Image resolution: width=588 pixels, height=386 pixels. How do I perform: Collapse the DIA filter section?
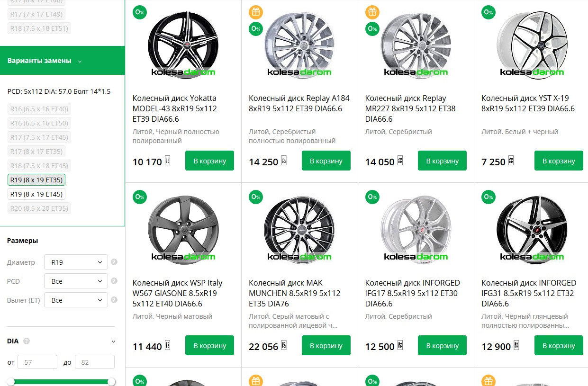[x=113, y=341]
